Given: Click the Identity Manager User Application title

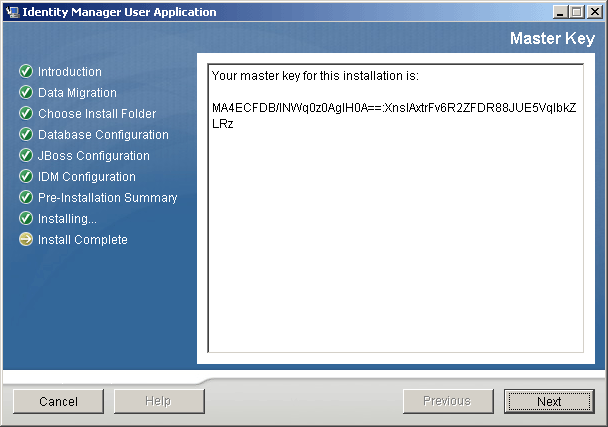Looking at the screenshot, I should coord(119,12).
